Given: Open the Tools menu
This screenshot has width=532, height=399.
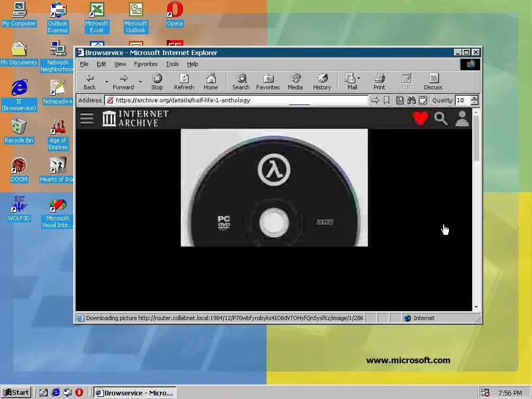Looking at the screenshot, I should [x=172, y=64].
